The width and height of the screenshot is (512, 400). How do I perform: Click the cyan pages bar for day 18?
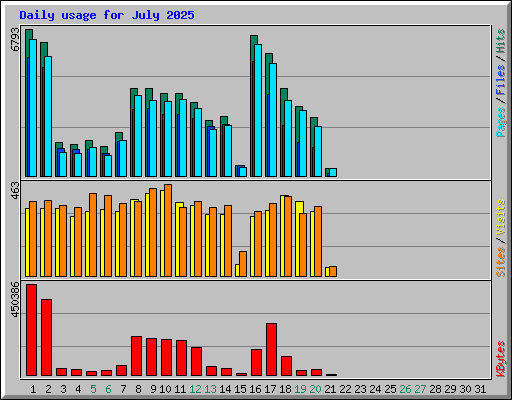click(x=288, y=139)
